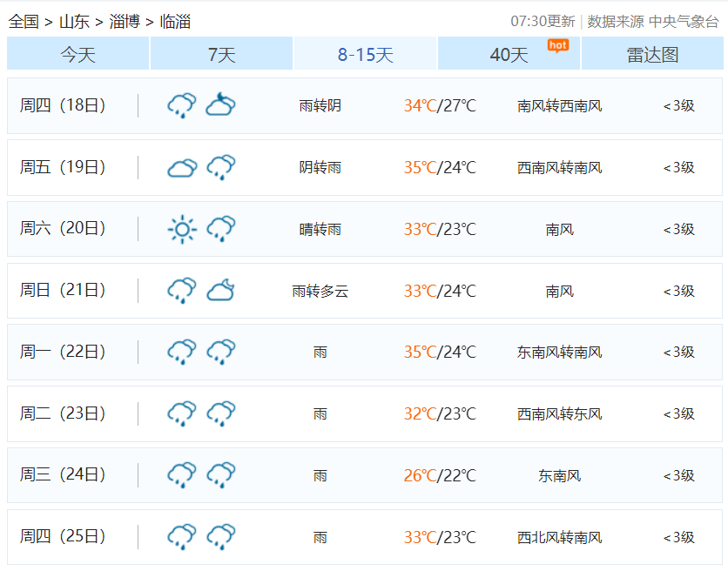Click the first rain icon for 周四 (25日)
This screenshot has height=571, width=728.
pyautogui.click(x=181, y=537)
